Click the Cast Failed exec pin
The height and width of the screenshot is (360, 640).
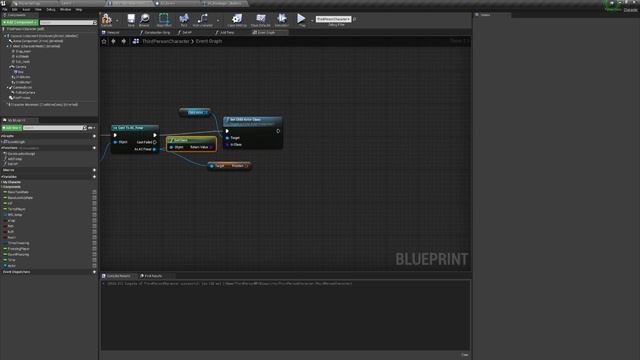[155, 142]
